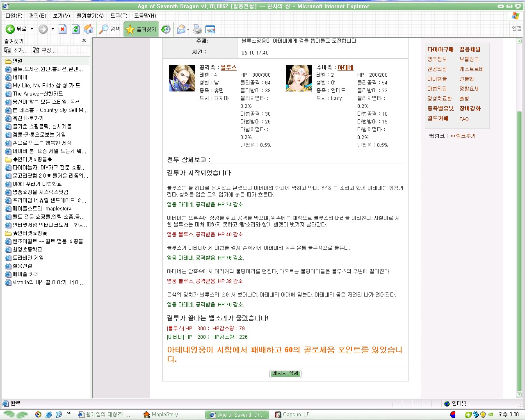
Task: Click the Print icon in toolbar
Action: click(197, 29)
